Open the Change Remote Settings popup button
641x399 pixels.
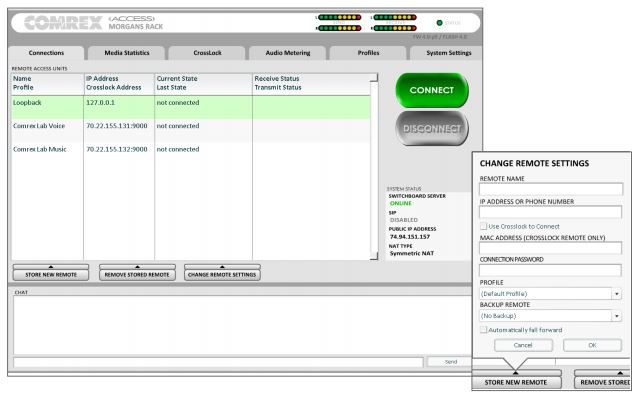point(222,273)
